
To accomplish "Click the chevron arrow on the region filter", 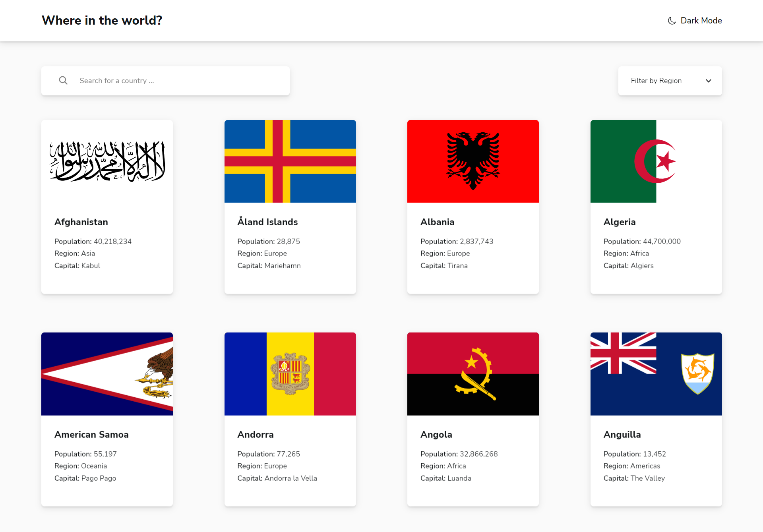I will click(709, 81).
